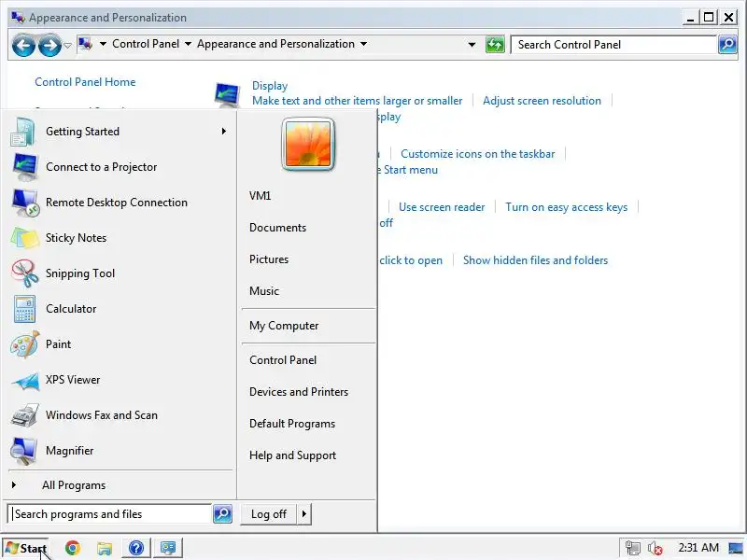
Task: Open the recent pages dropdown arrow
Action: [67, 46]
